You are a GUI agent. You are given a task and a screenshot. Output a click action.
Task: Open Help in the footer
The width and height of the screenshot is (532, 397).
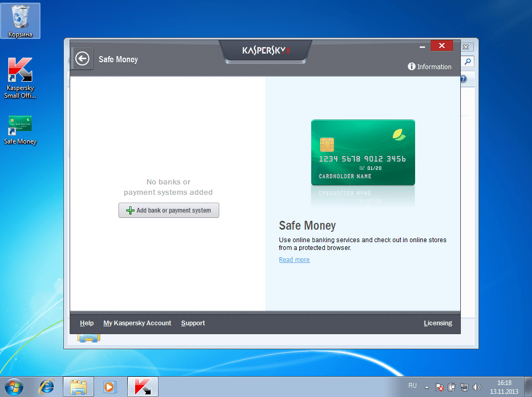coord(87,323)
